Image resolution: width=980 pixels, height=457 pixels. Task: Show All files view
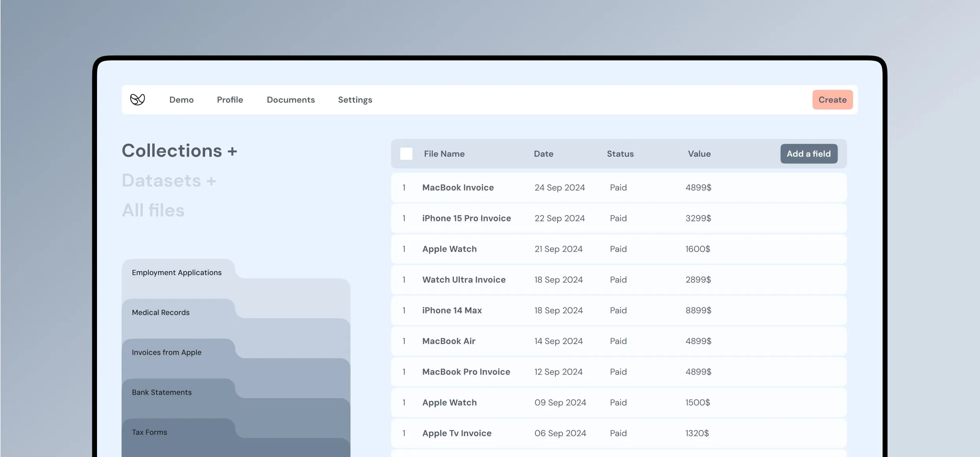coord(153,210)
